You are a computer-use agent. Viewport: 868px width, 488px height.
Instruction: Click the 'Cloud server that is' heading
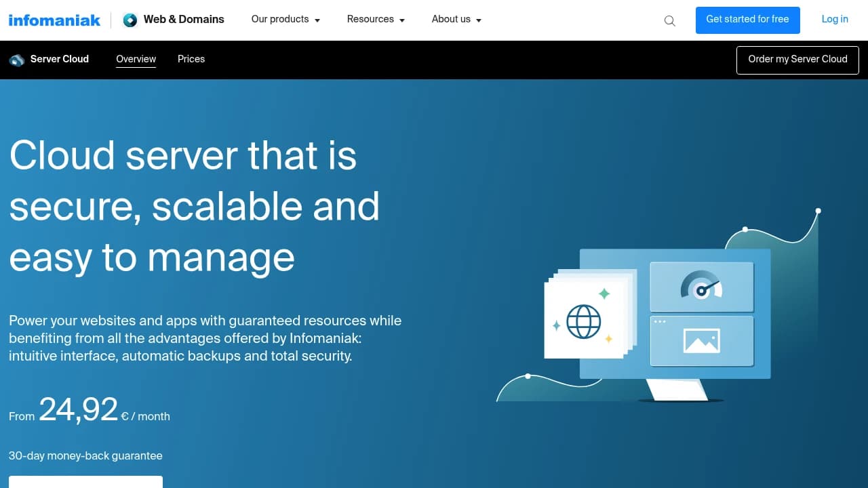[183, 155]
